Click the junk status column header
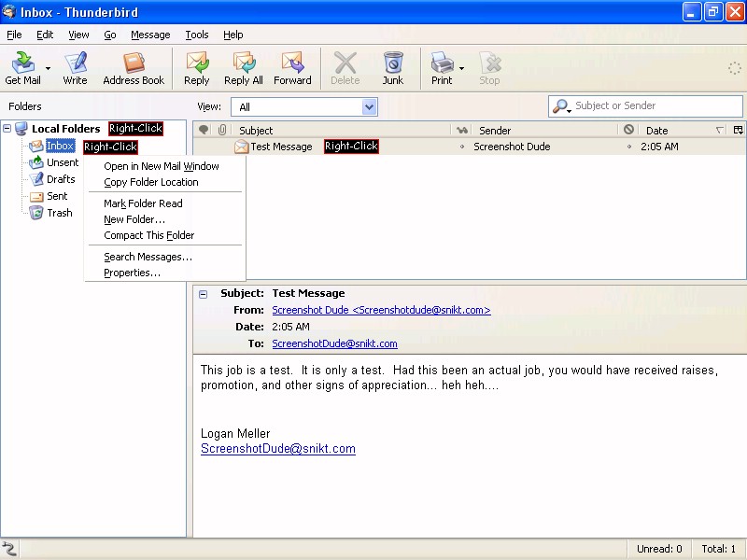 point(628,130)
